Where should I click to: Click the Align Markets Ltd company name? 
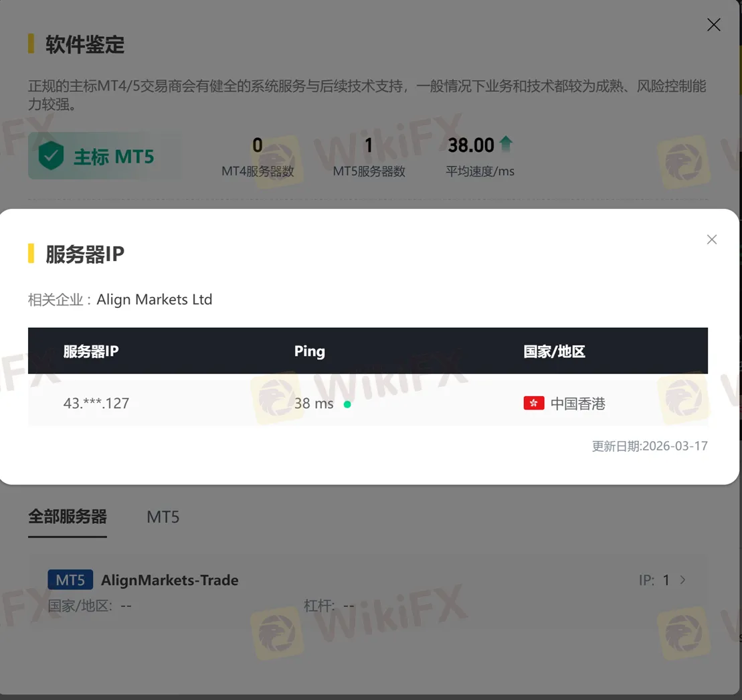155,299
